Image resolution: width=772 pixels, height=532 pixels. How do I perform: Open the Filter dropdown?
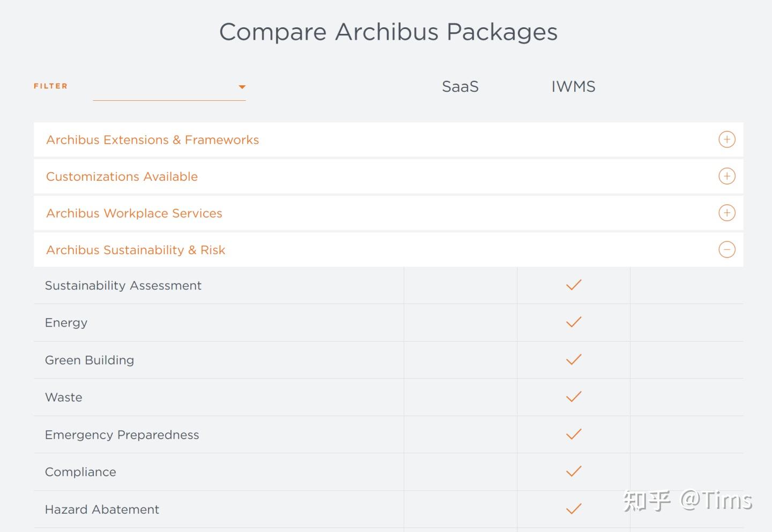pos(169,88)
